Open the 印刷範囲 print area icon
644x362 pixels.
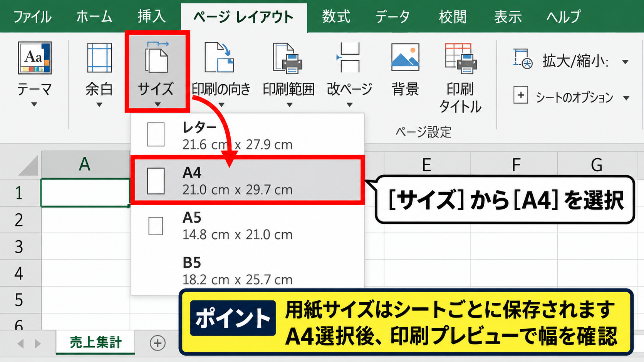tap(288, 58)
